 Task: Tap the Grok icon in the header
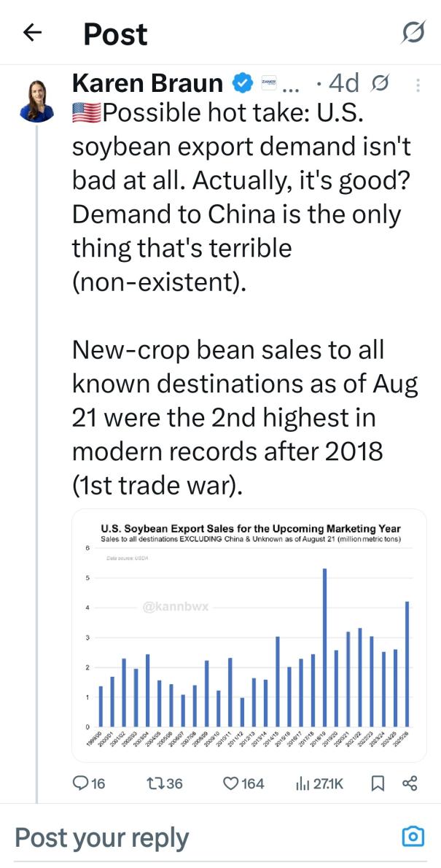click(x=413, y=33)
